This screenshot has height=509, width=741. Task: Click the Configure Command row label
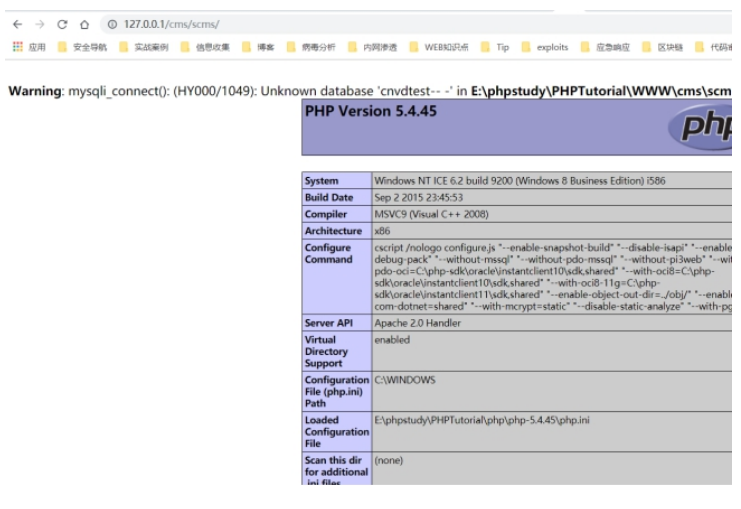point(328,253)
